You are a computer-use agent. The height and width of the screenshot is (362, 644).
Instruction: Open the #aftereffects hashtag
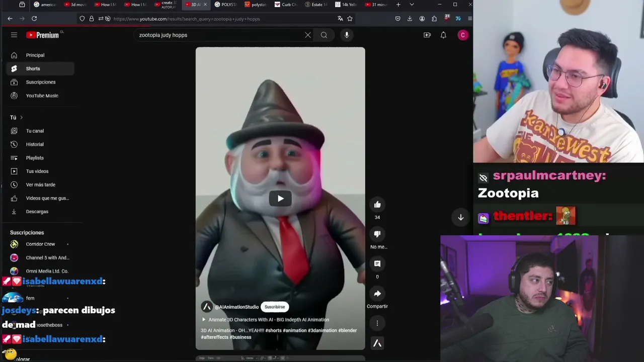point(215,337)
